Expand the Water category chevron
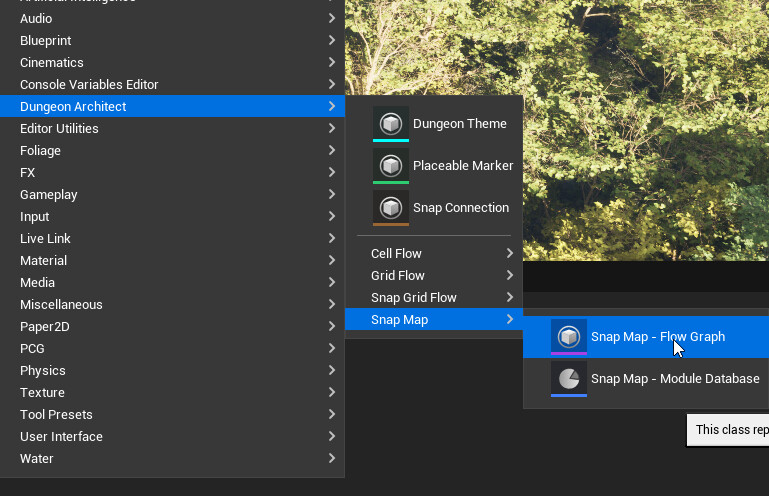 click(x=332, y=458)
